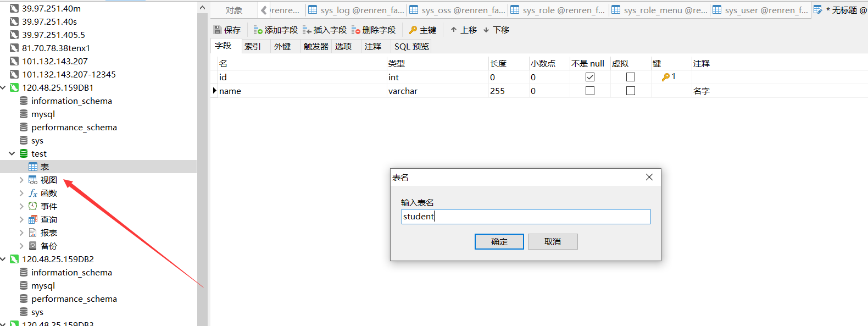The height and width of the screenshot is (326, 868).
Task: Collapse the test database node
Action: pyautogui.click(x=12, y=154)
